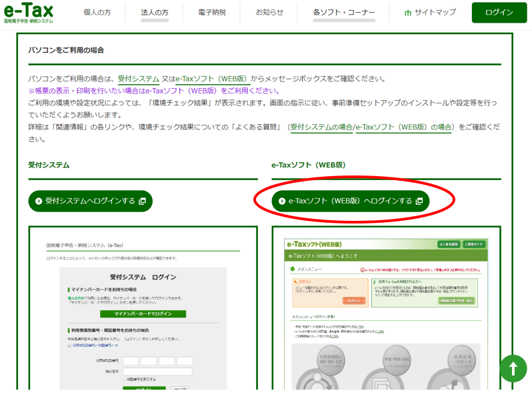Click the 受付システム login screenshot thumbnail
This screenshot has height=399, width=532.
(x=143, y=308)
